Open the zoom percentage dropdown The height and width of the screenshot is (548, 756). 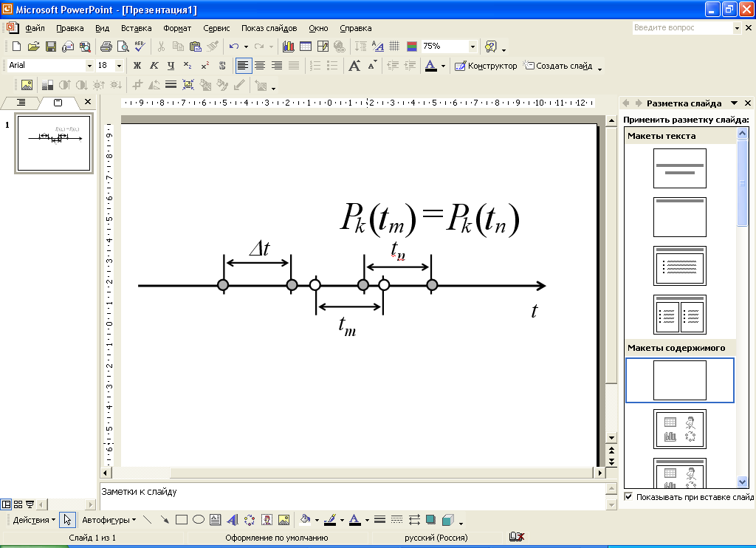pyautogui.click(x=472, y=47)
